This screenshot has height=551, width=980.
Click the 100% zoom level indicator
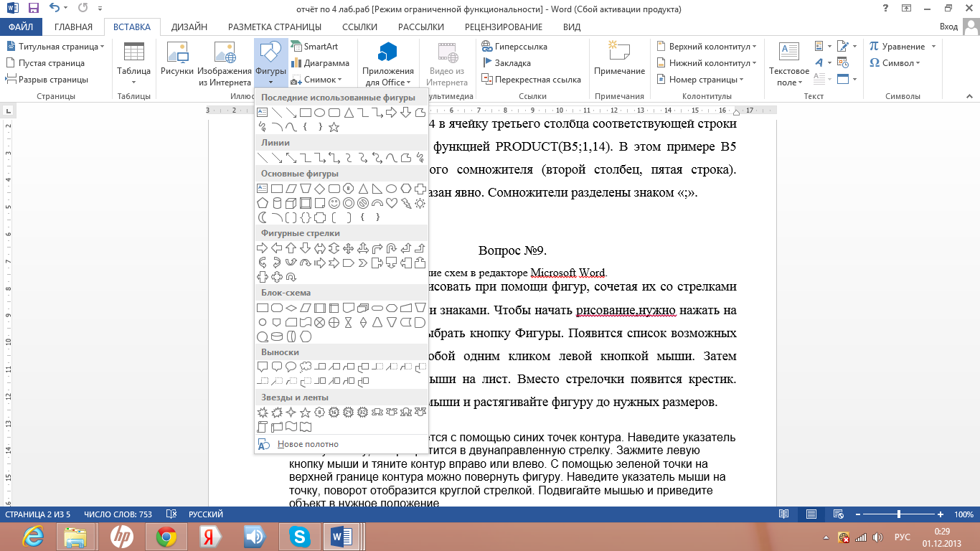963,514
